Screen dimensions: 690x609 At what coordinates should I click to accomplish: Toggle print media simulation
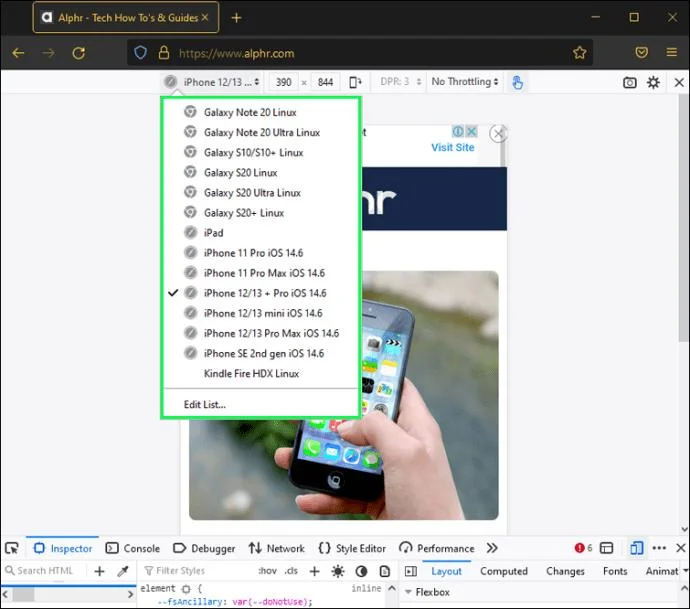click(x=385, y=571)
